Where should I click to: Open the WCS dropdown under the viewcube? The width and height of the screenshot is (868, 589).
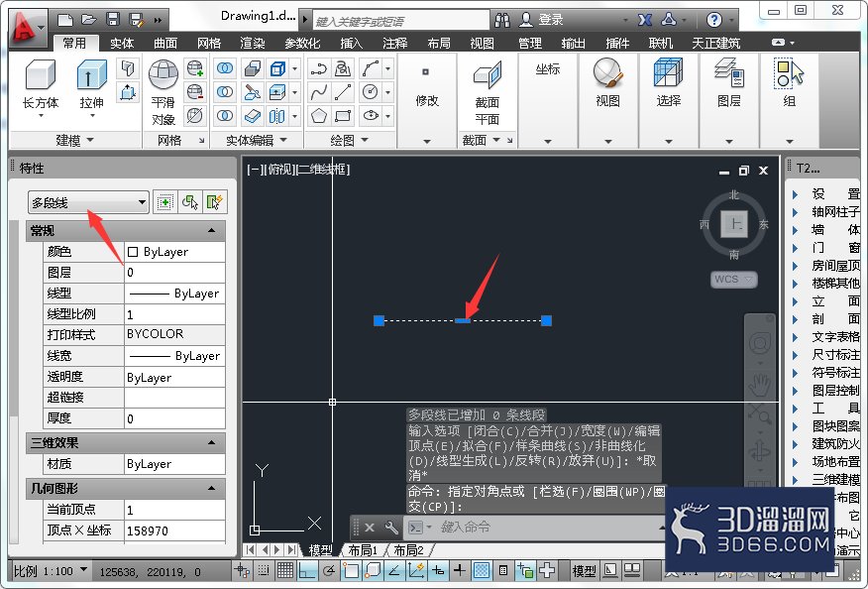tap(733, 280)
